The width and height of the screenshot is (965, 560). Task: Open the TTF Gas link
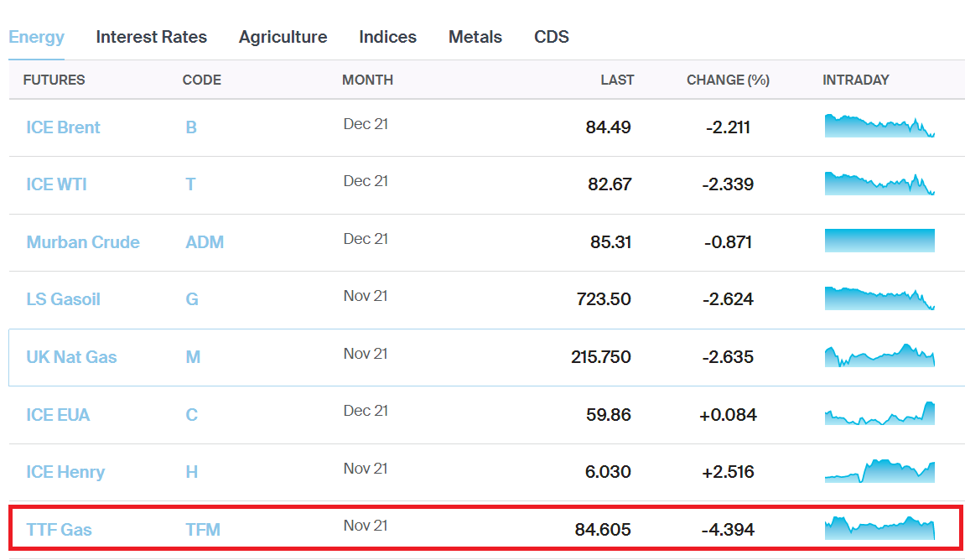pos(59,530)
